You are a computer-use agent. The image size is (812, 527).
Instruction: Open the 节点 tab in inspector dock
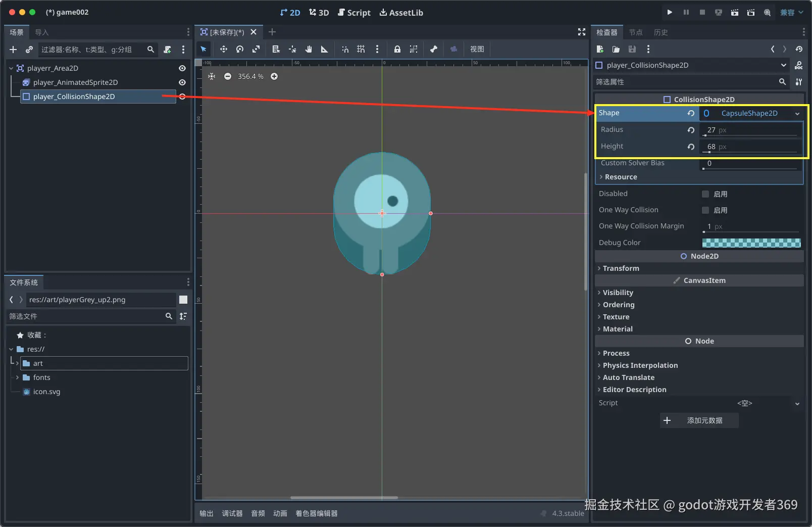coord(635,32)
